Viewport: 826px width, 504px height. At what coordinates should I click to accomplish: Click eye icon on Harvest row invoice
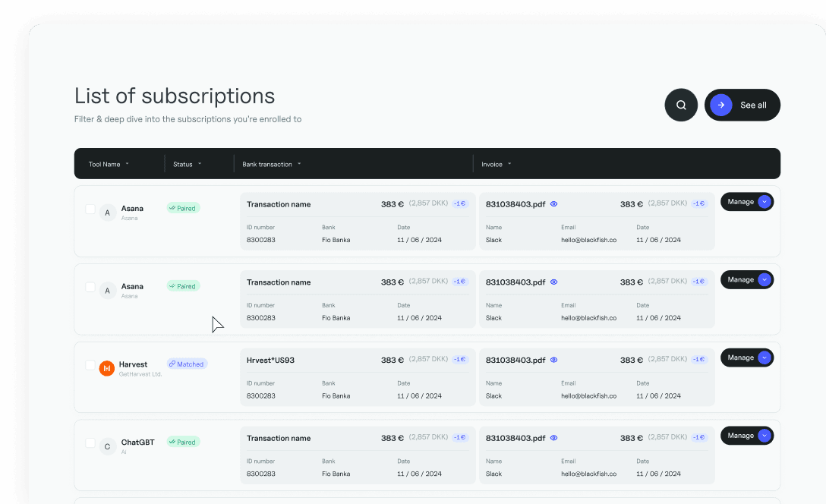click(553, 360)
